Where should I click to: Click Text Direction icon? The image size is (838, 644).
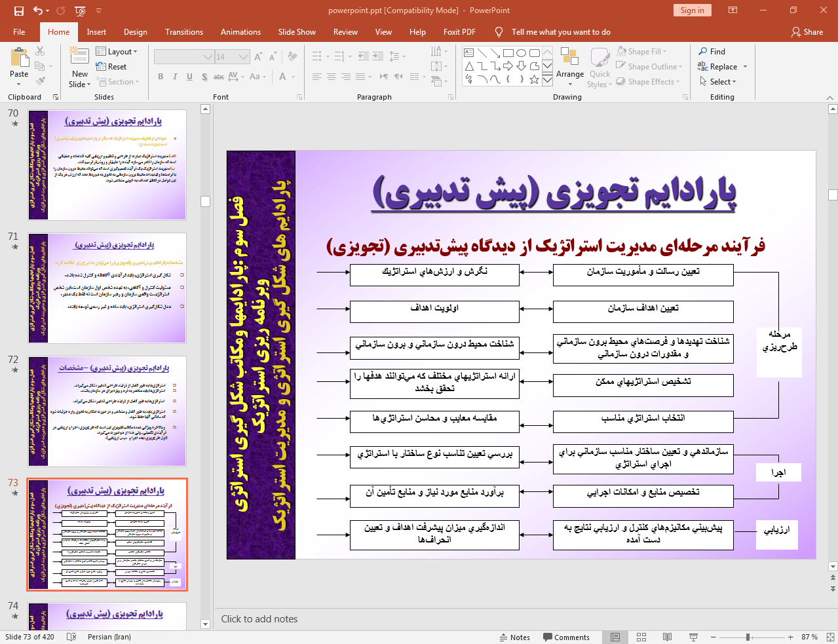pyautogui.click(x=437, y=51)
